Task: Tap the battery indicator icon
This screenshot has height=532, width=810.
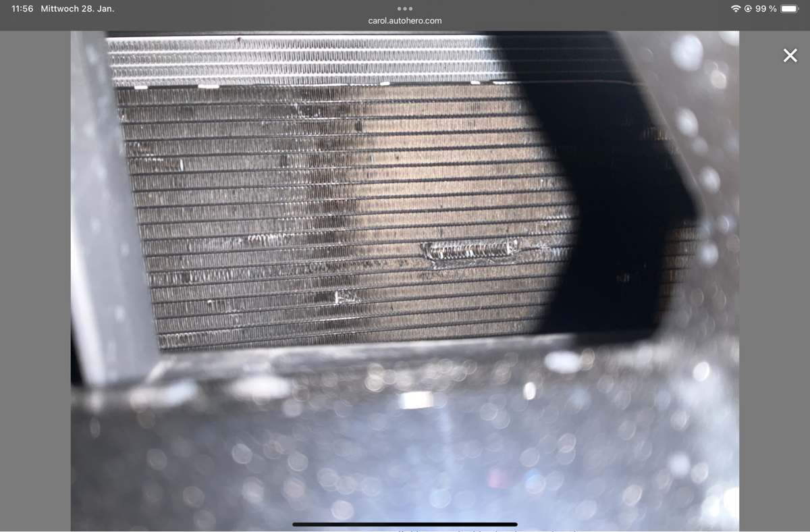Action: (789, 9)
